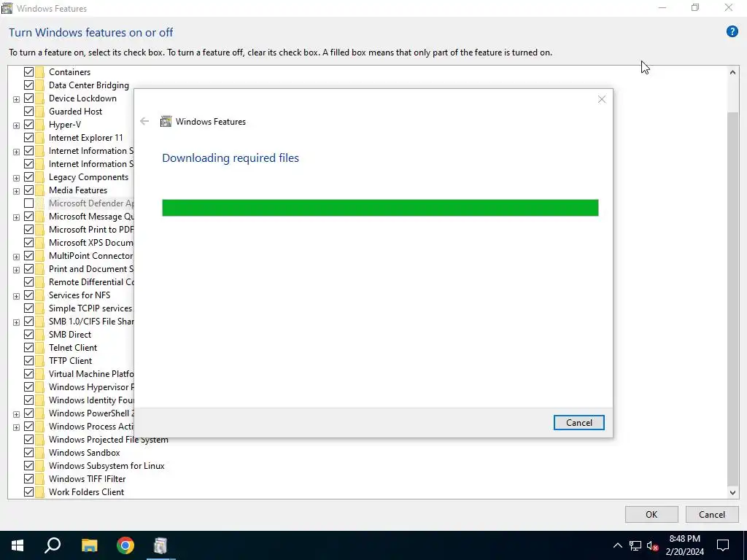Uncheck the Containers checkbox
This screenshot has width=747, height=560.
(28, 72)
